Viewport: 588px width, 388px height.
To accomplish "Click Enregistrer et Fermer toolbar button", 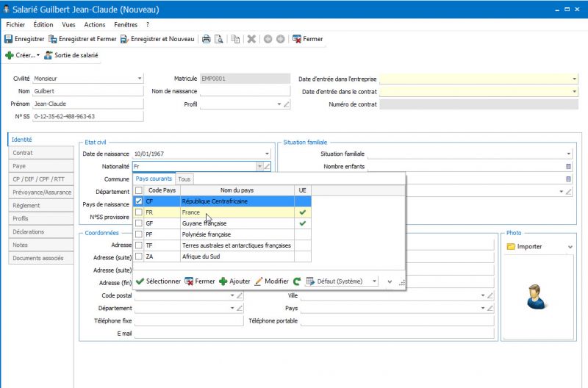I will pos(83,39).
